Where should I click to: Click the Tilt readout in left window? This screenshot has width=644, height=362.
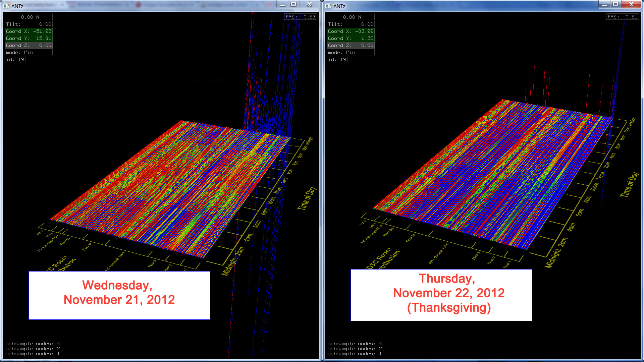(x=29, y=24)
